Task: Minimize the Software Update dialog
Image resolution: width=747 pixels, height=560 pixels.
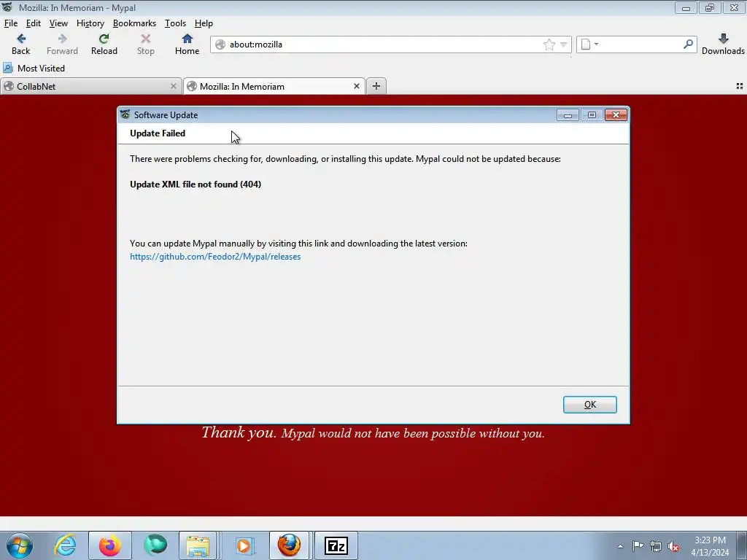Action: point(568,114)
